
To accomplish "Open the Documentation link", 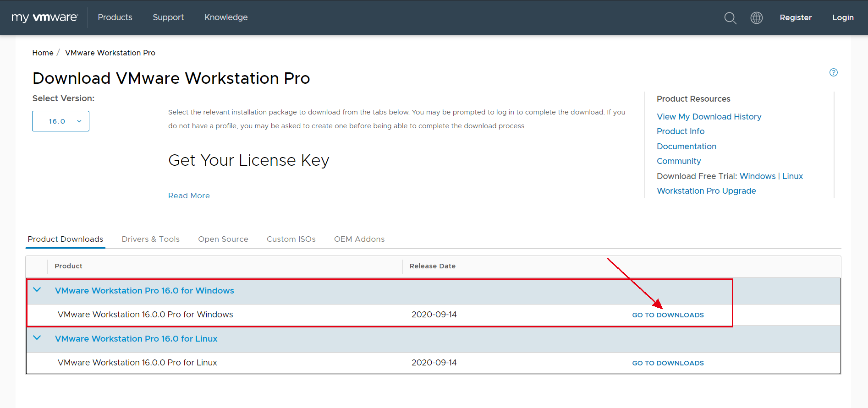I will coord(687,147).
